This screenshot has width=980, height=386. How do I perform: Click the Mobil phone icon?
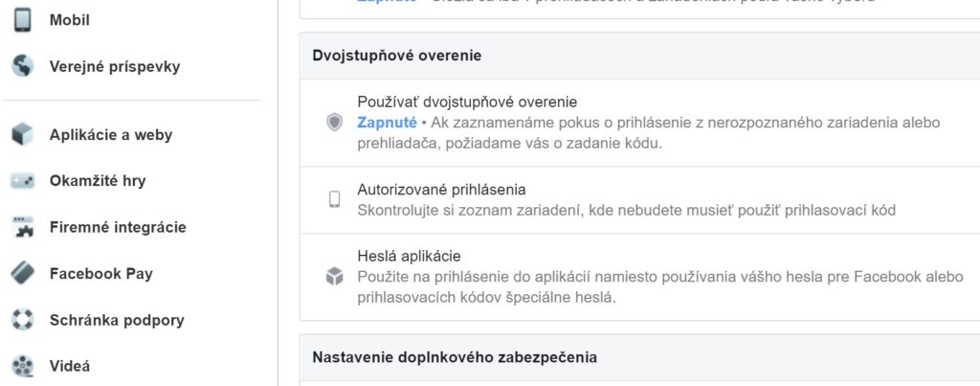coord(22,20)
